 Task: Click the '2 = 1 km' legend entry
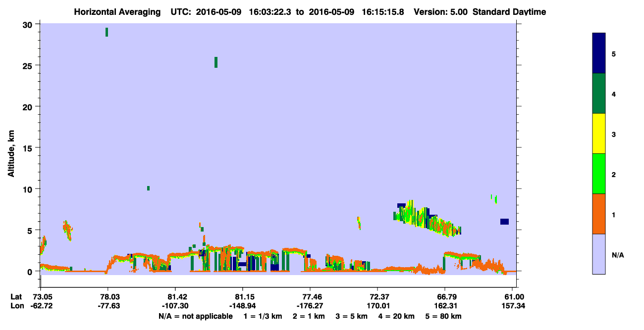click(308, 316)
